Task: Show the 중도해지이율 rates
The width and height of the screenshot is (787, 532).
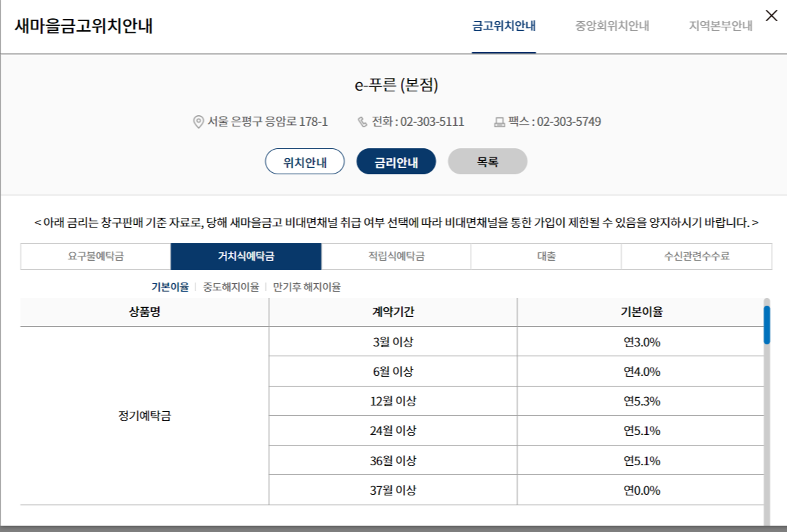Action: click(231, 287)
